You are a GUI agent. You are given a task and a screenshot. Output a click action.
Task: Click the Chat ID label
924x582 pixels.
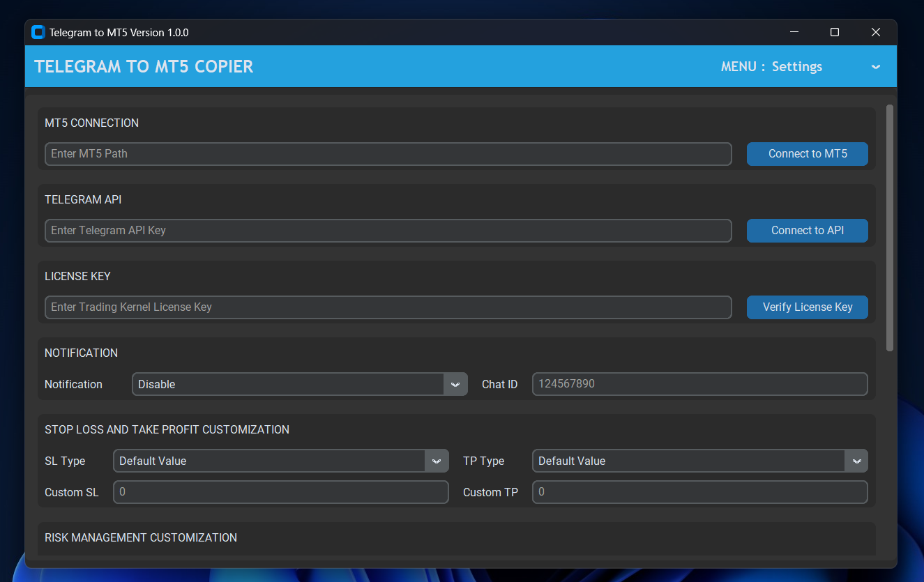click(499, 384)
